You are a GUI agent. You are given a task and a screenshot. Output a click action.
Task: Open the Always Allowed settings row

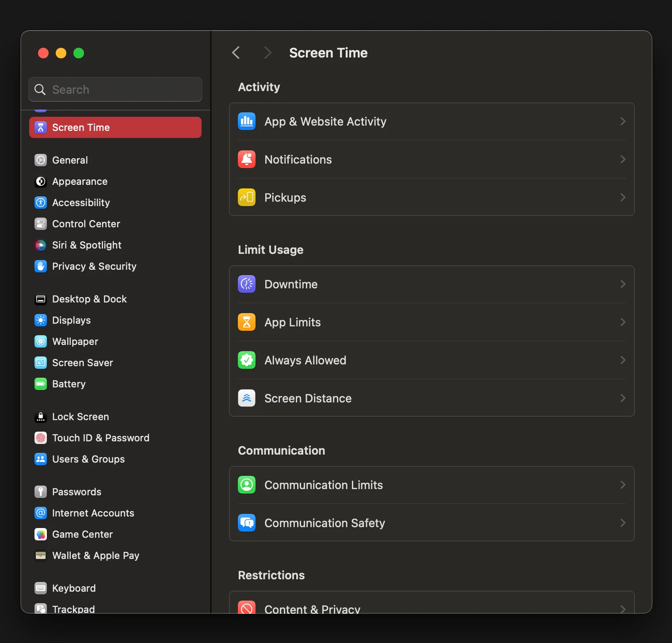[x=431, y=360]
